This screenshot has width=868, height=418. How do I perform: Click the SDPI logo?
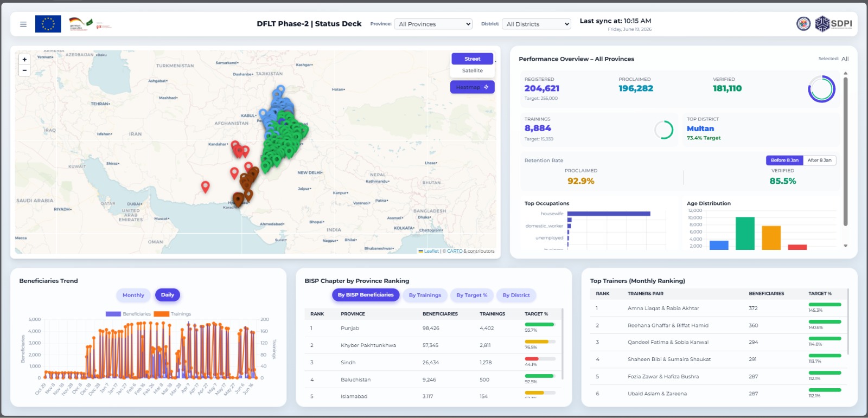[x=833, y=24]
